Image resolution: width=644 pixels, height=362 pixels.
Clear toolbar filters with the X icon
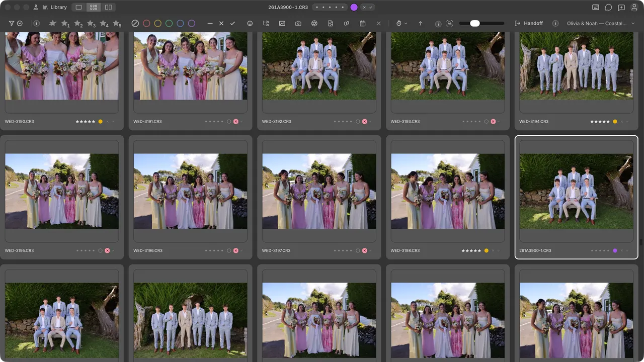tap(379, 24)
